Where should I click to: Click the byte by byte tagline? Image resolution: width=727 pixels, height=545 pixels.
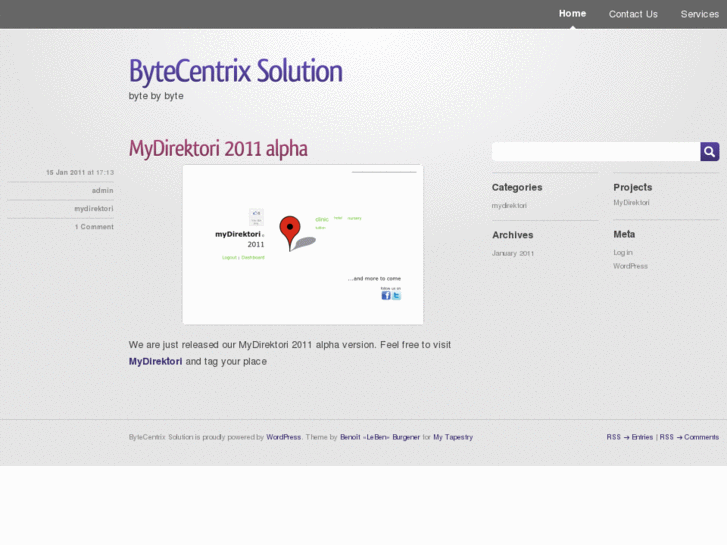point(156,96)
